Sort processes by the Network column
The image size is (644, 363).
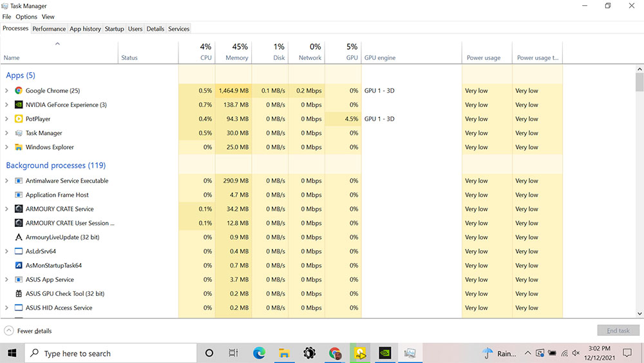[307, 52]
